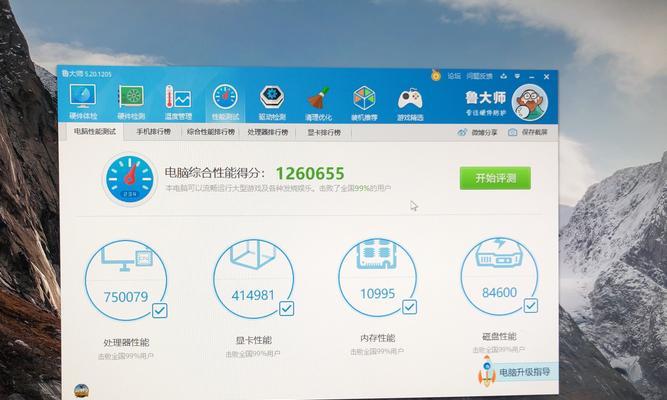Click the 磁盘性能 label
This screenshot has height=400, width=667.
(499, 337)
